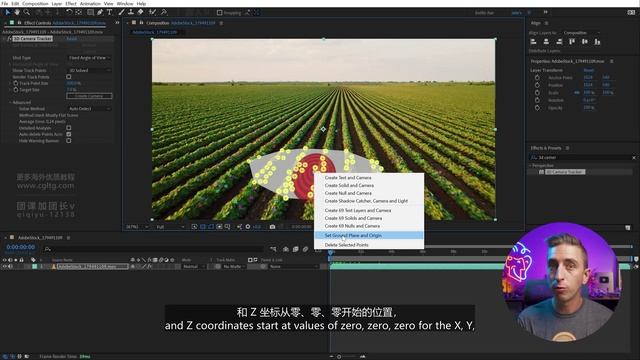The width and height of the screenshot is (640, 360).
Task: Toggle the Target Size stopwatch
Action: tap(16, 90)
